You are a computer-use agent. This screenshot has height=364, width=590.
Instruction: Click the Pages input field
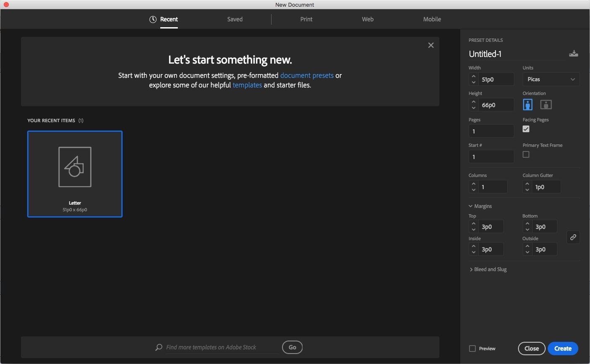491,131
